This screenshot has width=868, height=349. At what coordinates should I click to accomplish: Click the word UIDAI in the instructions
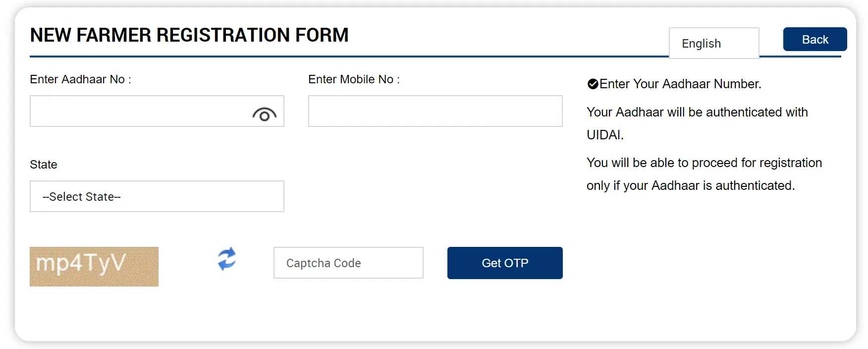tap(604, 135)
